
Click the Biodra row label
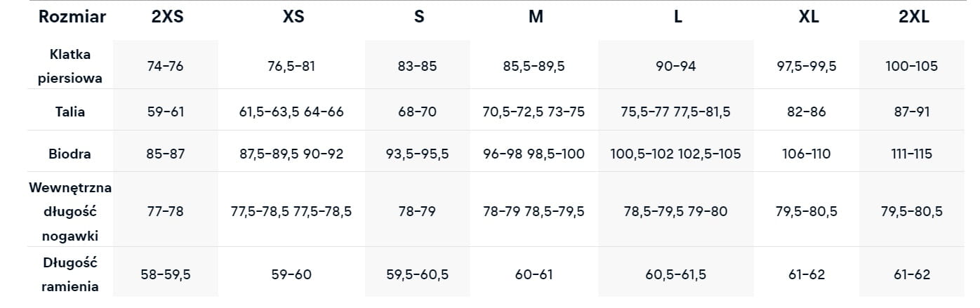[x=71, y=153]
